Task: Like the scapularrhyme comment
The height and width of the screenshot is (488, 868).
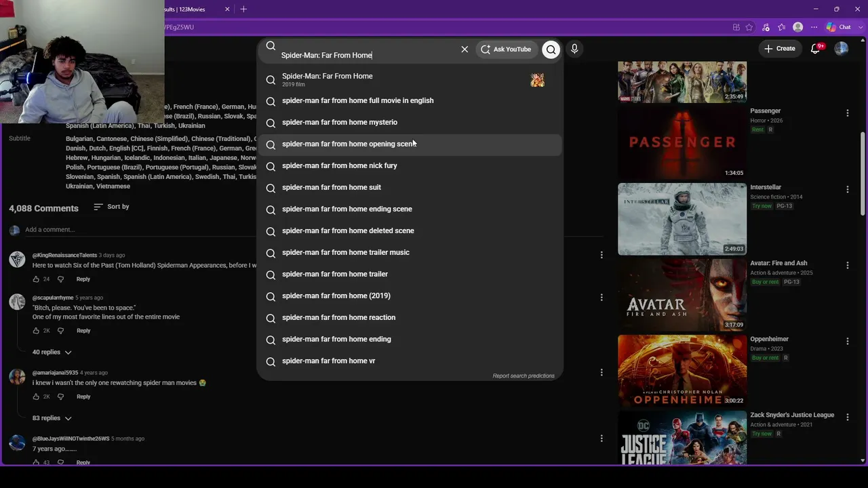Action: pyautogui.click(x=36, y=331)
